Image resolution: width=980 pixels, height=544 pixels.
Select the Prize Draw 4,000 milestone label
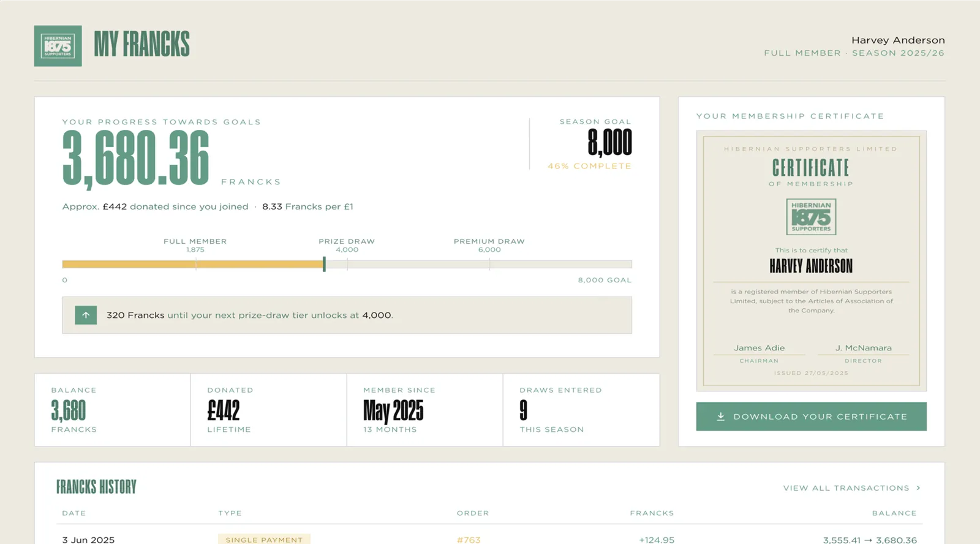click(347, 245)
